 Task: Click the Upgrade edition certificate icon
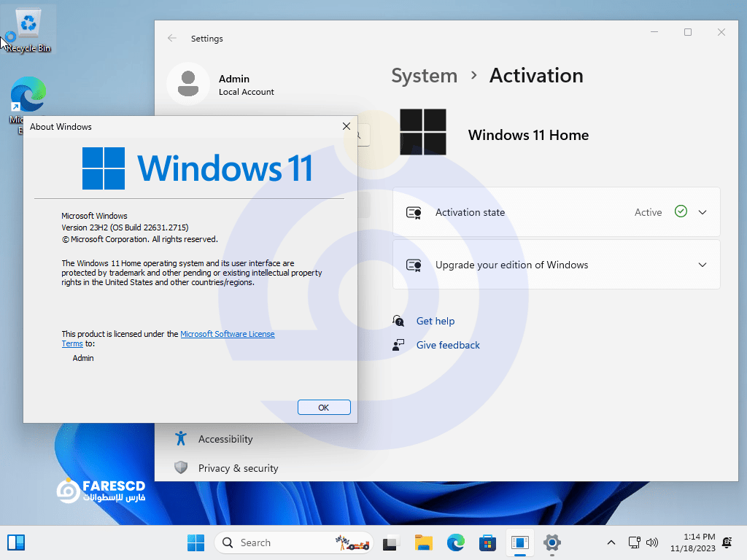tap(414, 265)
